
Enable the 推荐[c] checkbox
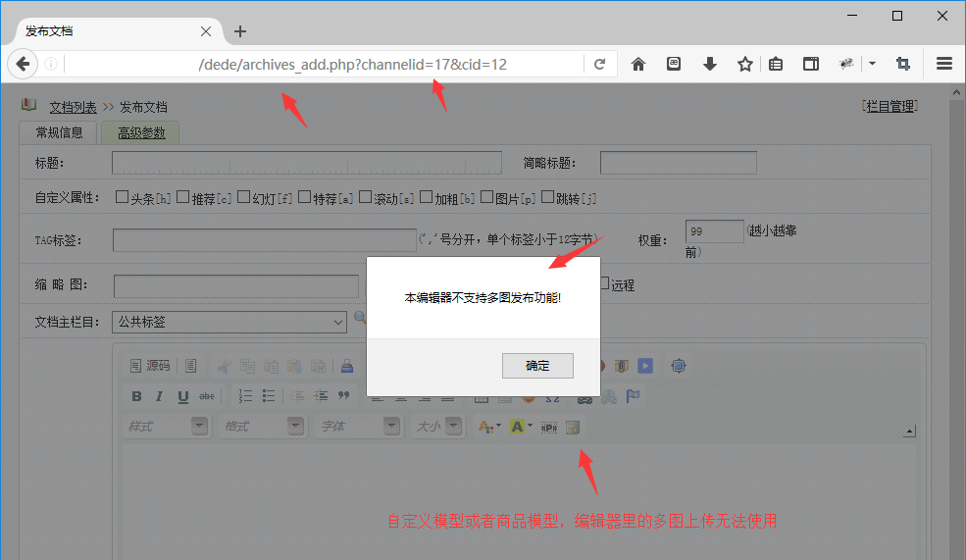click(183, 197)
